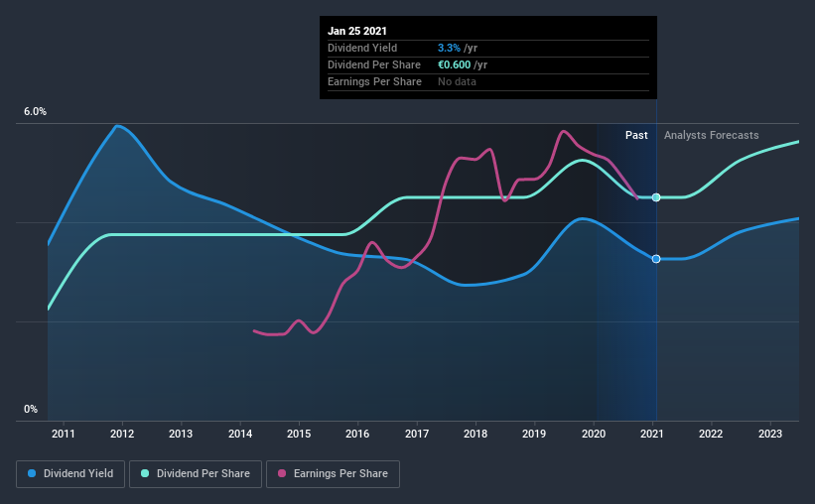Image resolution: width=815 pixels, height=504 pixels.
Task: Select the Dividend Yield data point at 2021
Action: (656, 259)
